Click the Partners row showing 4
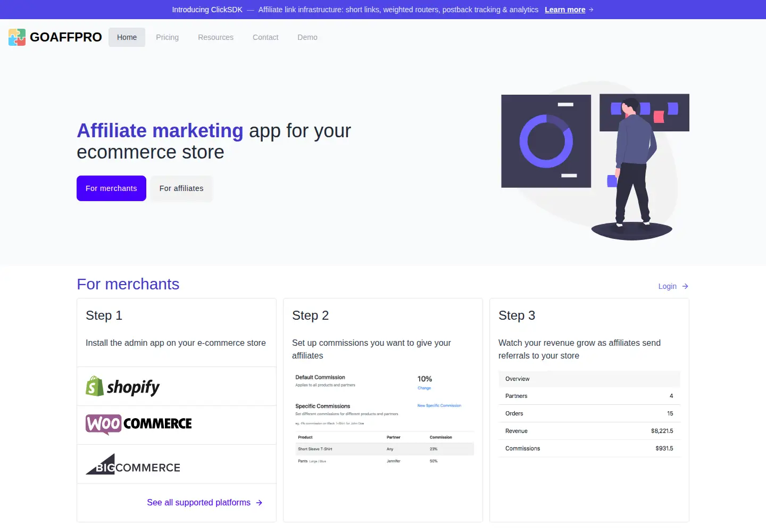Viewport: 766px width, 532px height. [589, 396]
